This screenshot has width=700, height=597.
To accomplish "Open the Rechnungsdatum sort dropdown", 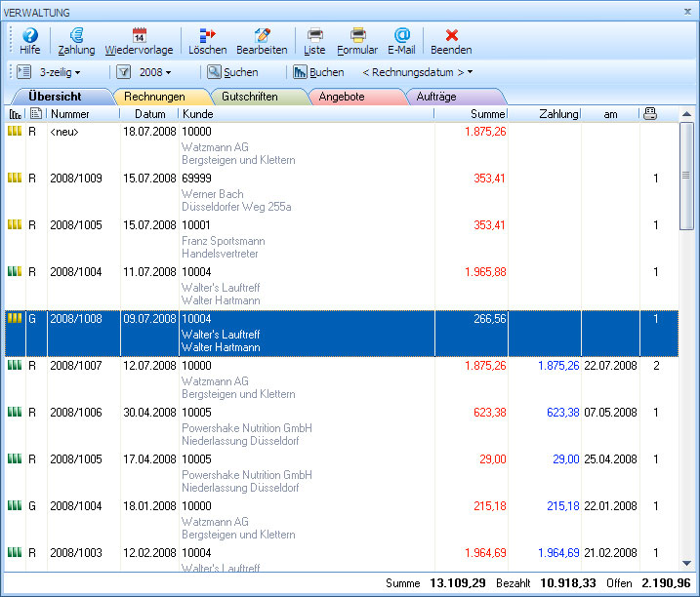I will click(418, 72).
